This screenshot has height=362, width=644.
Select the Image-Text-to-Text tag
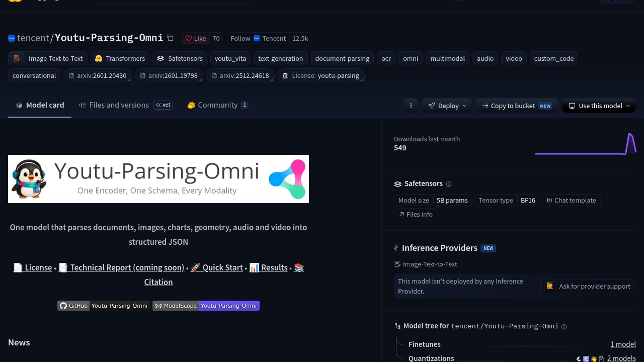(x=48, y=59)
